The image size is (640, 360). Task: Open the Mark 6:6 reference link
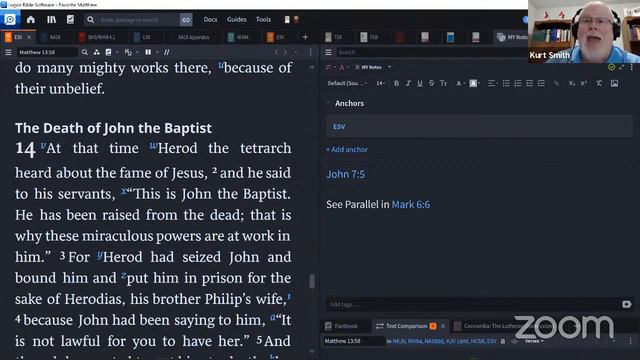click(x=411, y=204)
